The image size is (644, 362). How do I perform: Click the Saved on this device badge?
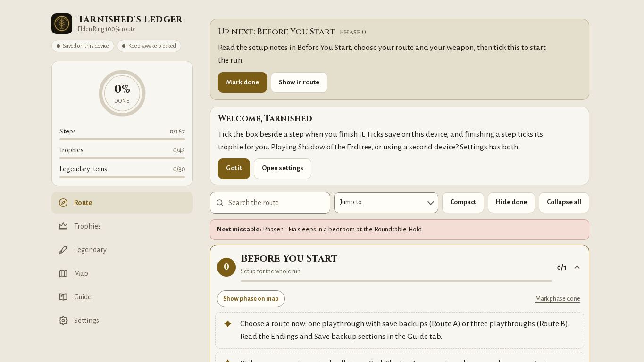point(83,46)
